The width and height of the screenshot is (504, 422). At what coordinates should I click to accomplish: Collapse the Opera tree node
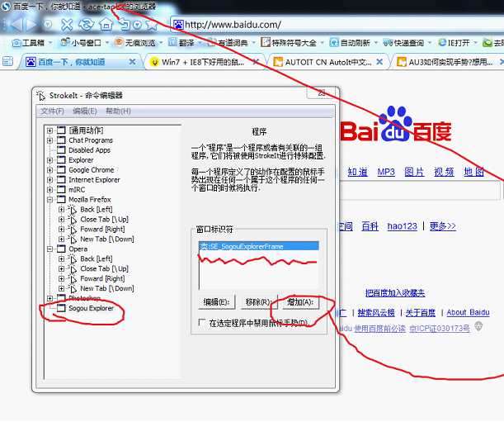coord(49,249)
